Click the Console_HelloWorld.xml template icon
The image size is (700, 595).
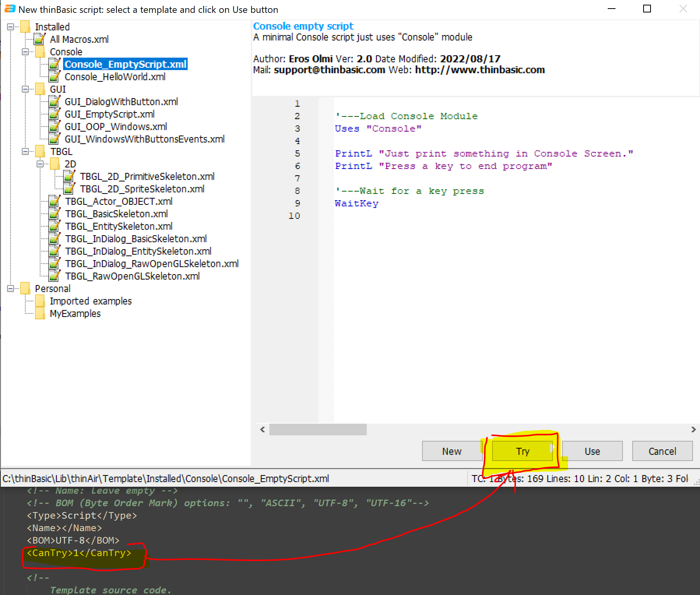pyautogui.click(x=54, y=77)
